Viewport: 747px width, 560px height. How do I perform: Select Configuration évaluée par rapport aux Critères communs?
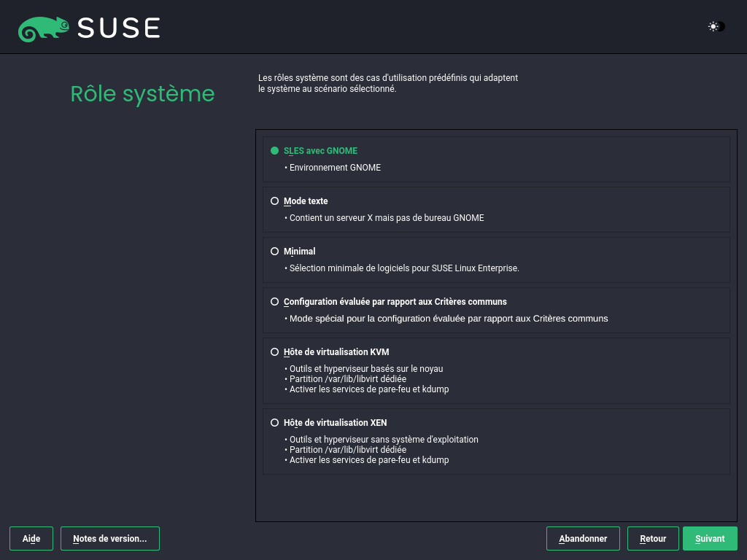pyautogui.click(x=274, y=301)
